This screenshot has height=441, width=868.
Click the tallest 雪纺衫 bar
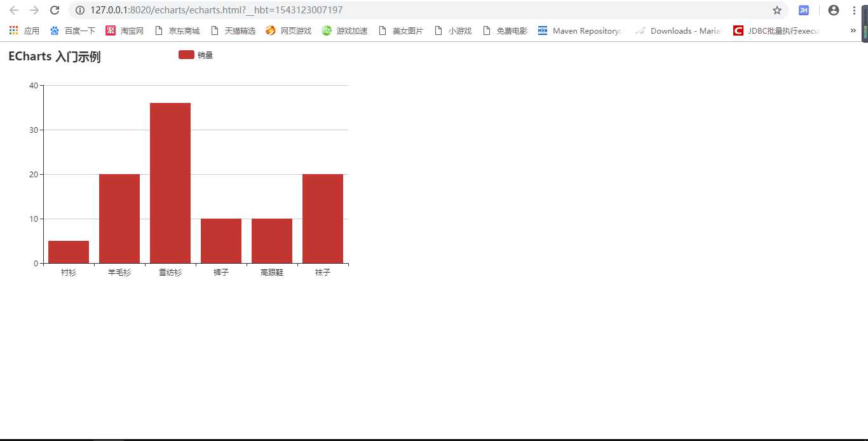(170, 183)
